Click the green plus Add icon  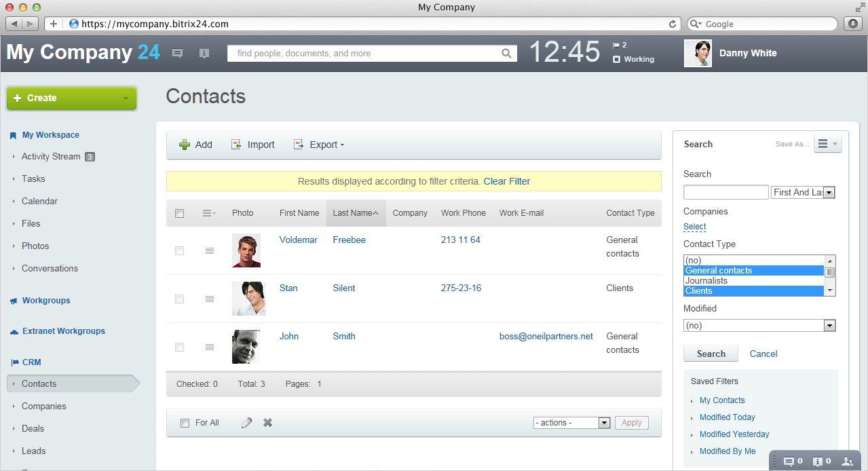pos(184,145)
